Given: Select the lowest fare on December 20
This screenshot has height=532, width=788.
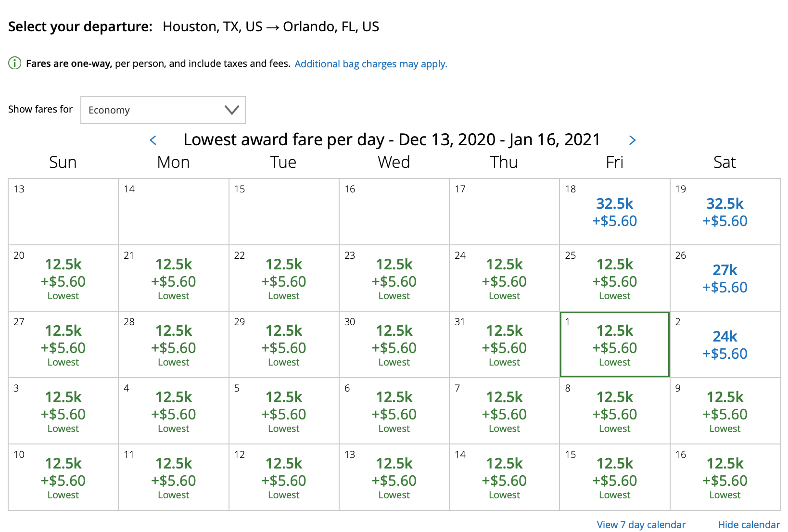Looking at the screenshot, I should tap(63, 278).
